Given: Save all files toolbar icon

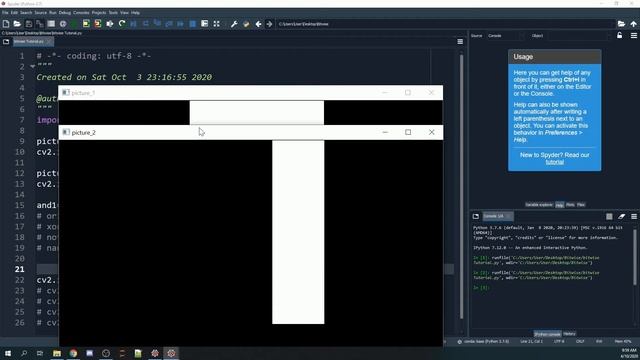Looking at the screenshot, I should pyautogui.click(x=40, y=24).
